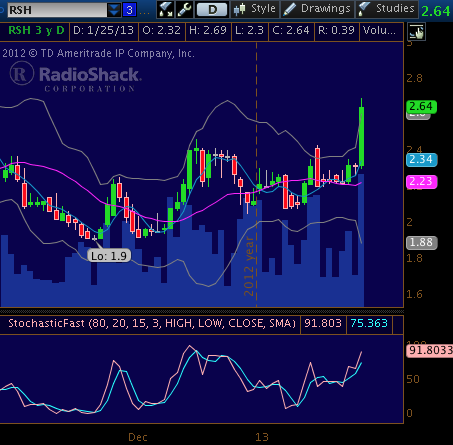Click the tall green last candle
The image size is (453, 445).
[361, 136]
